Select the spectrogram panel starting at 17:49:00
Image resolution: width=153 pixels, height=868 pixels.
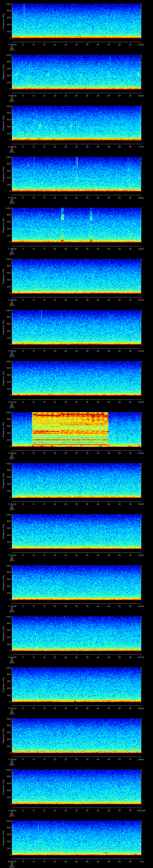click(76, 277)
